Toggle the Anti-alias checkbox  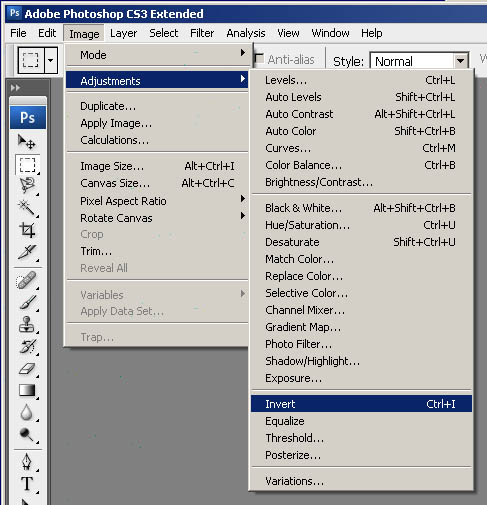coord(259,59)
